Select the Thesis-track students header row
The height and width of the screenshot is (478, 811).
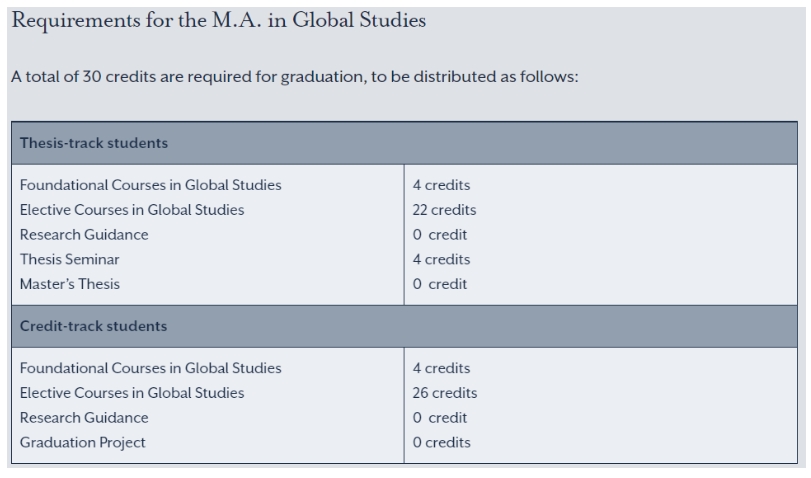click(x=404, y=143)
